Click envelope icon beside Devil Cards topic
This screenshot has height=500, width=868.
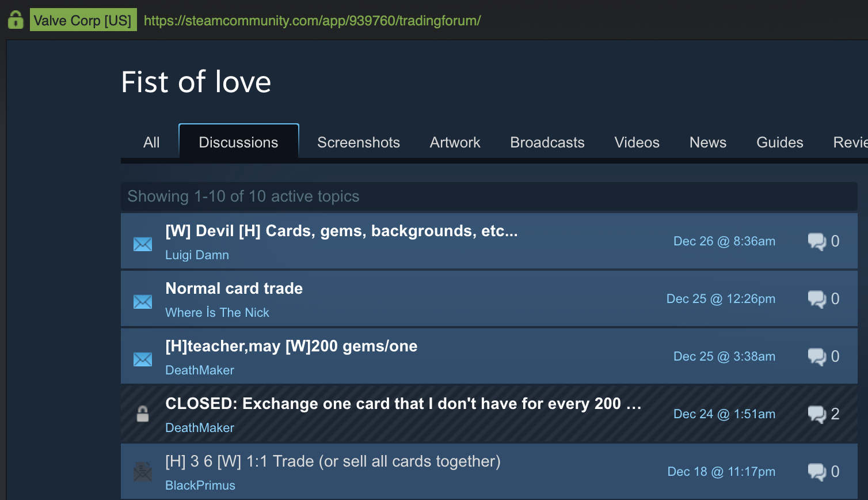pos(143,244)
